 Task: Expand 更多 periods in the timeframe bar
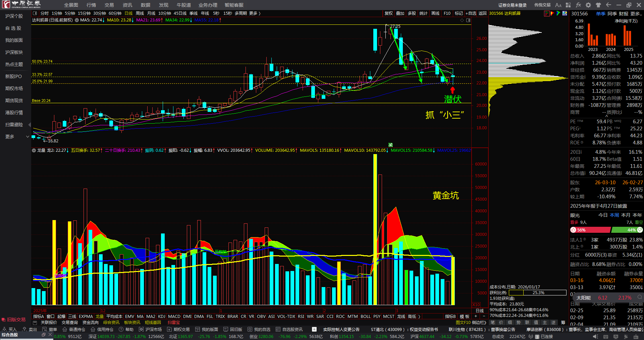pos(255,13)
